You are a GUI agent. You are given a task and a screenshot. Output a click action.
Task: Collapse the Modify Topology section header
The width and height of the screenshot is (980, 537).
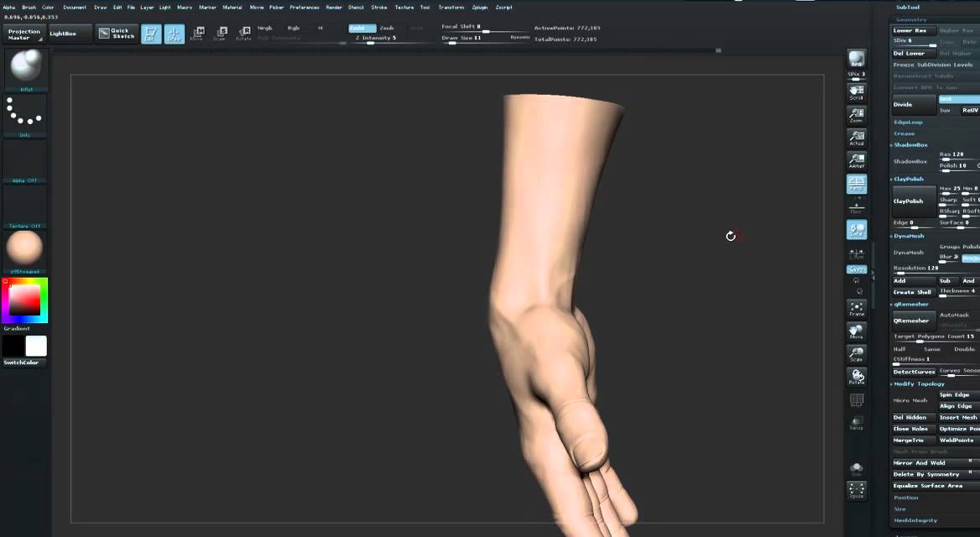pos(919,383)
